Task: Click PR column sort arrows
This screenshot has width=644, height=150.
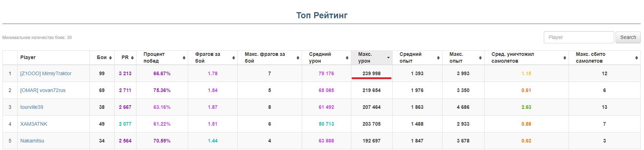Action: click(132, 58)
